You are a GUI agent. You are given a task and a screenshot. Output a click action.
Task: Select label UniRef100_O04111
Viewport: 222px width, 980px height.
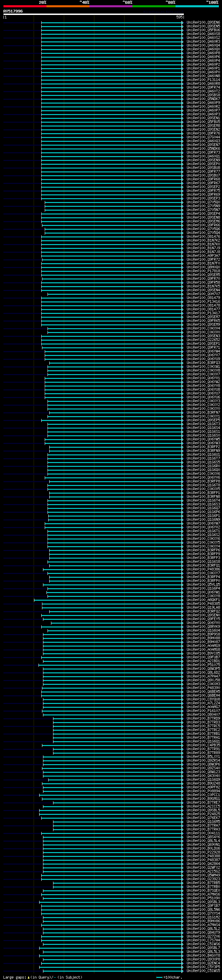pyautogui.click(x=203, y=834)
